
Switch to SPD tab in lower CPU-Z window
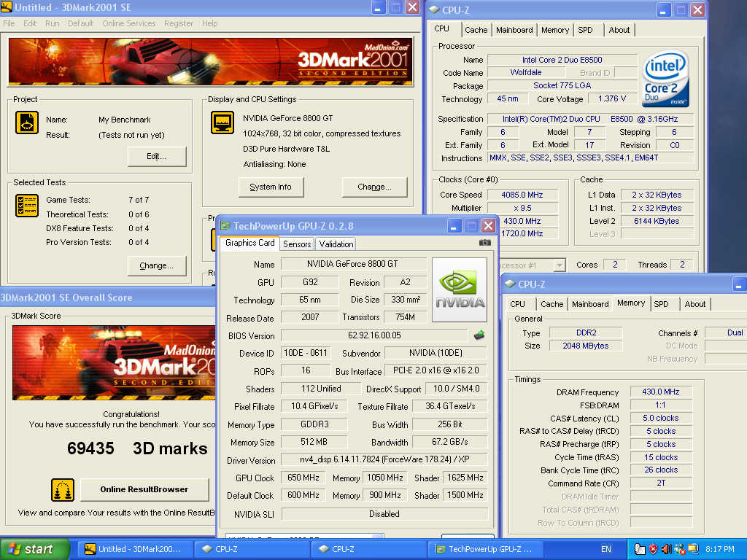pyautogui.click(x=661, y=304)
